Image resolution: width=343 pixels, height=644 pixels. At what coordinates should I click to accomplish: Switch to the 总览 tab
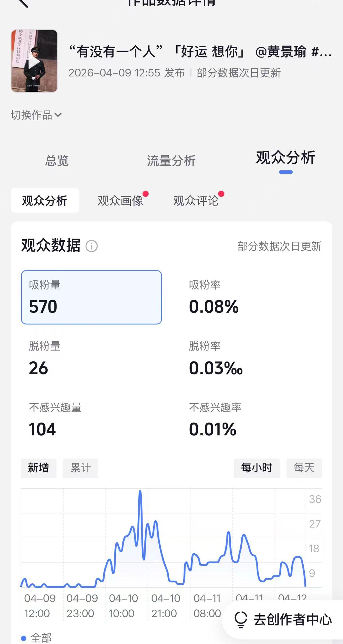pyautogui.click(x=57, y=161)
